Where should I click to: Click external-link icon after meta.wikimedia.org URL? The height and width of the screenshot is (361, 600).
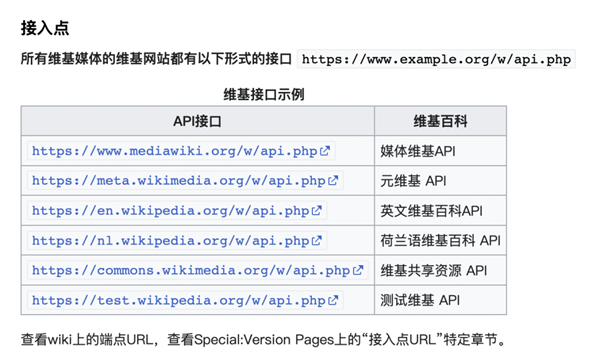[333, 181]
